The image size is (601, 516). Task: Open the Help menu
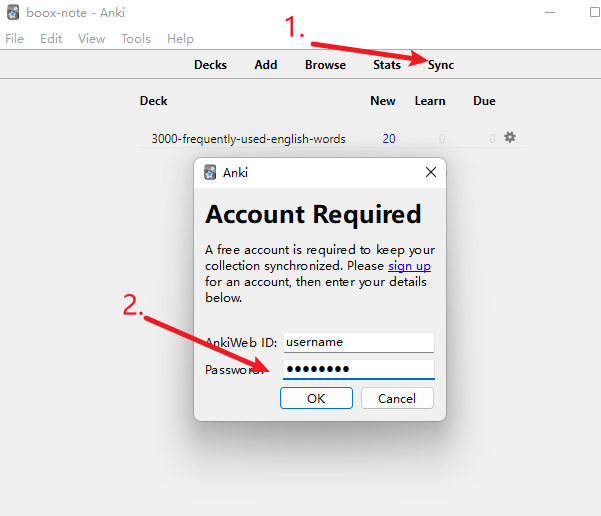point(180,39)
